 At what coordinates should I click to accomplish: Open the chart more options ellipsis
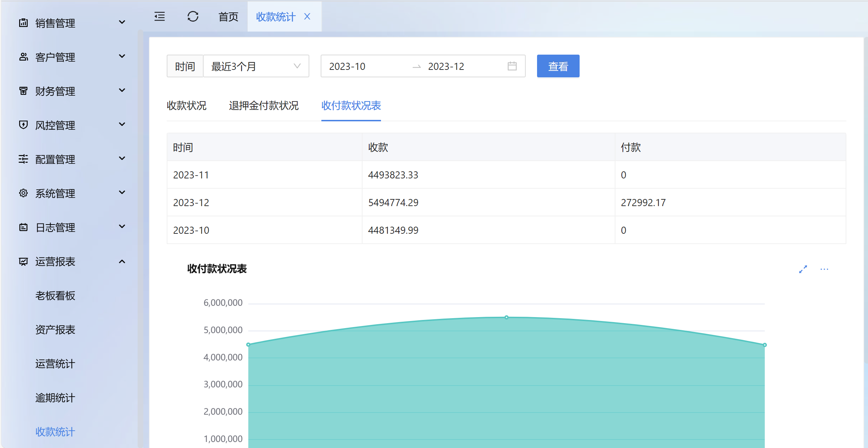(x=824, y=269)
